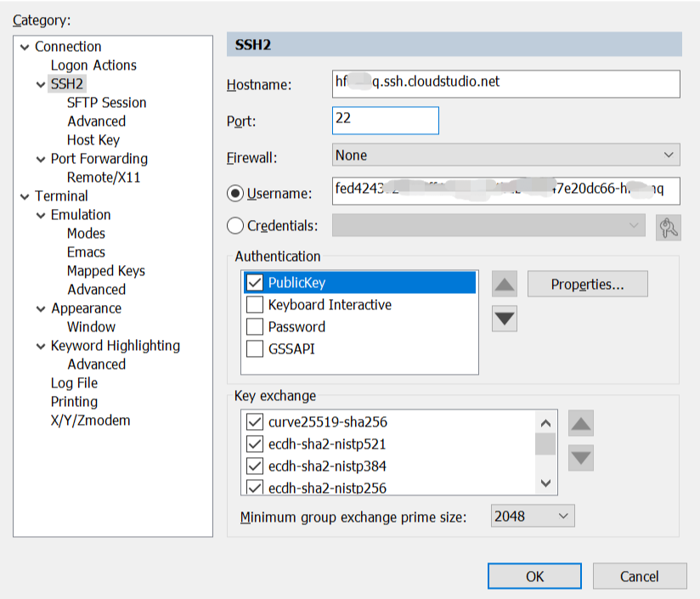This screenshot has width=700, height=599.
Task: Select the SSH2 category label
Action: (x=67, y=84)
